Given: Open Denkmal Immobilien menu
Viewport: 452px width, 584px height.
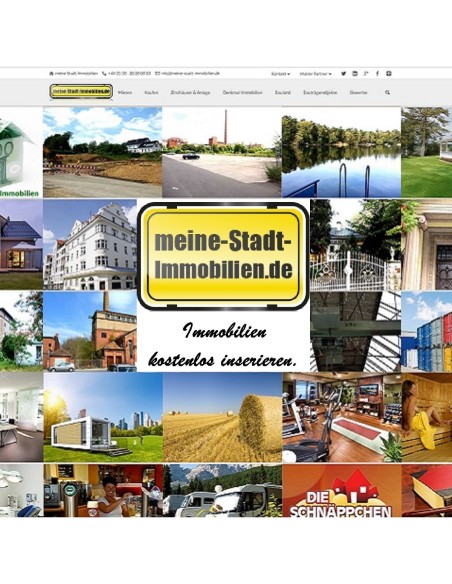Looking at the screenshot, I should tap(242, 92).
